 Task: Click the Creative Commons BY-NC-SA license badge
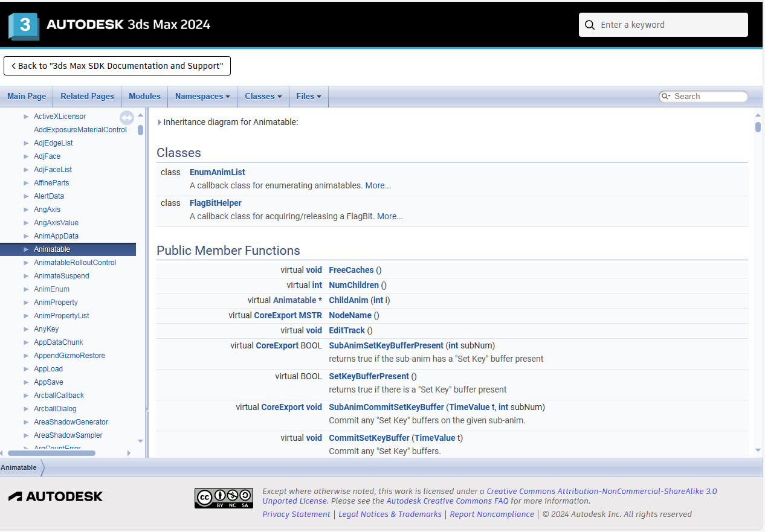click(224, 498)
